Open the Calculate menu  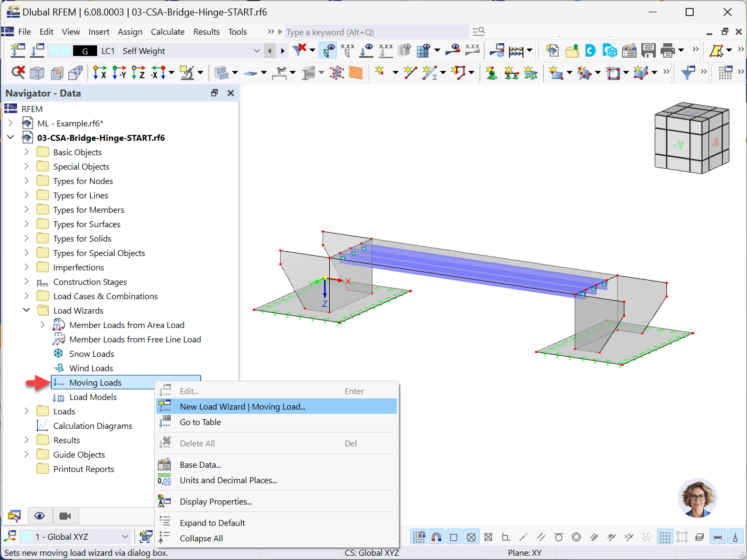click(168, 32)
